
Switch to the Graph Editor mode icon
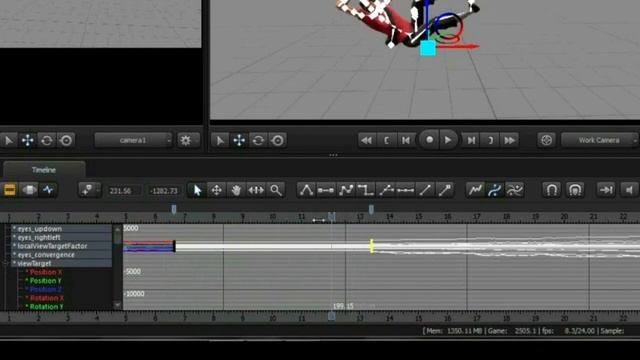[x=48, y=190]
